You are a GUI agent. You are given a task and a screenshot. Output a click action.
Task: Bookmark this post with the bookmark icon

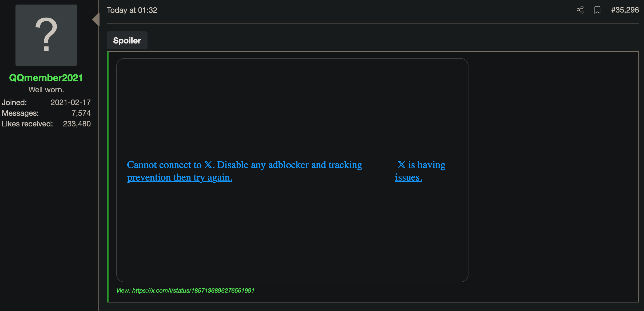597,10
